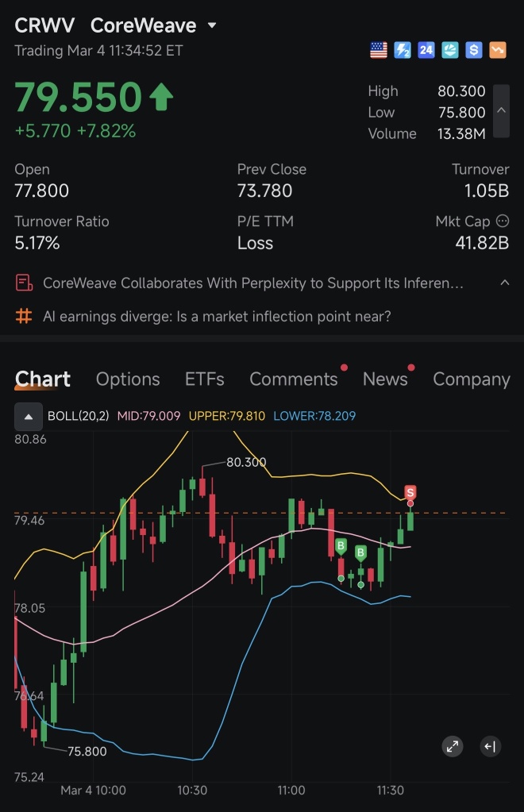Open CoreWeave Collaborates With Perplexity headline
The image size is (524, 812).
[253, 283]
